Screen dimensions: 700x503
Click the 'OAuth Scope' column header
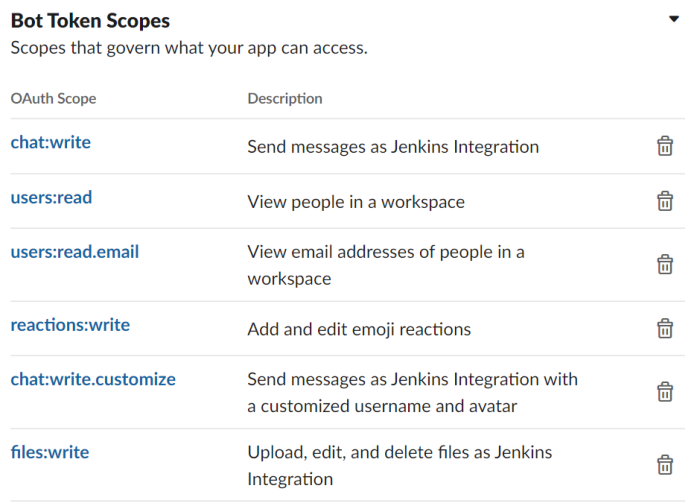[54, 98]
